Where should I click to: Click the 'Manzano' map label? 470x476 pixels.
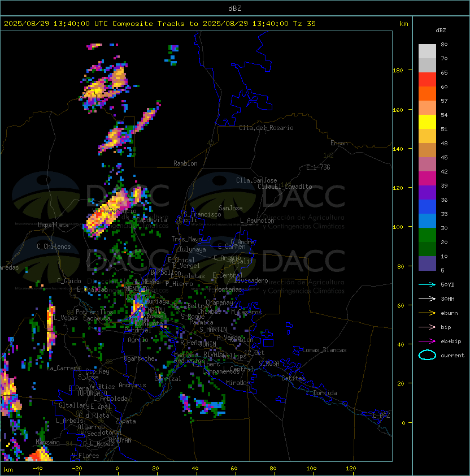click(x=47, y=442)
